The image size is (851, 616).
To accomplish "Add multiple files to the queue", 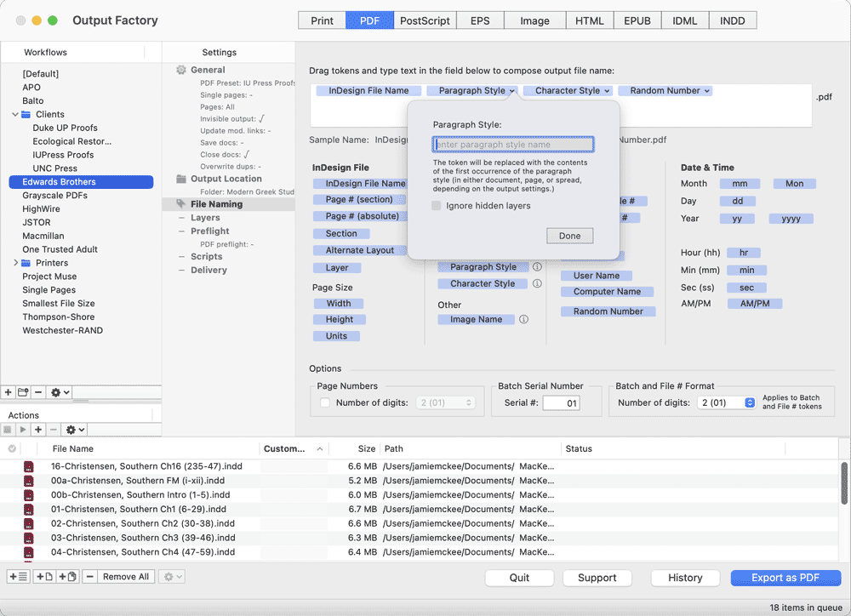I will (x=68, y=576).
